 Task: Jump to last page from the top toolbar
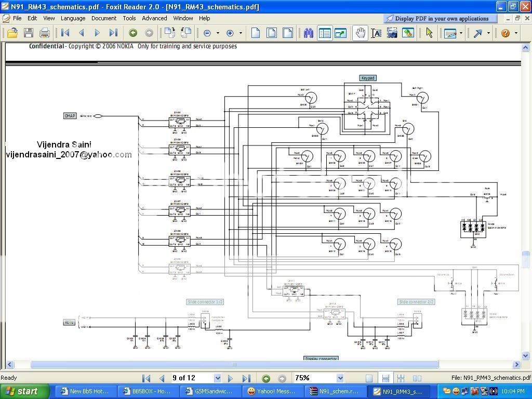[x=113, y=33]
